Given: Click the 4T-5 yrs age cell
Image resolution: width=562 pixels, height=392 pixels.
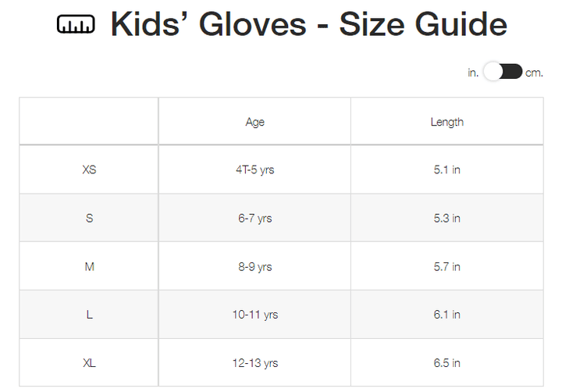Looking at the screenshot, I should coord(254,169).
